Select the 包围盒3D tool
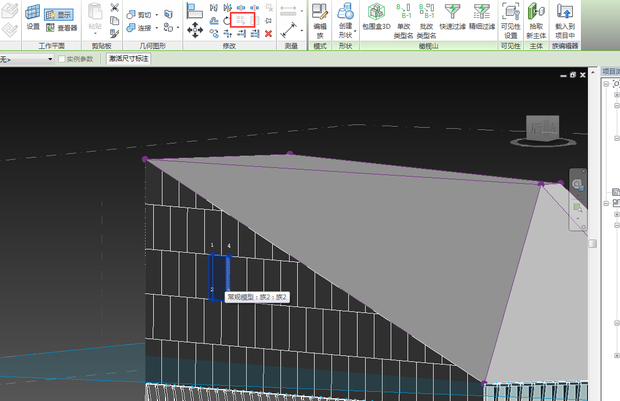The image size is (620, 401). [377, 20]
